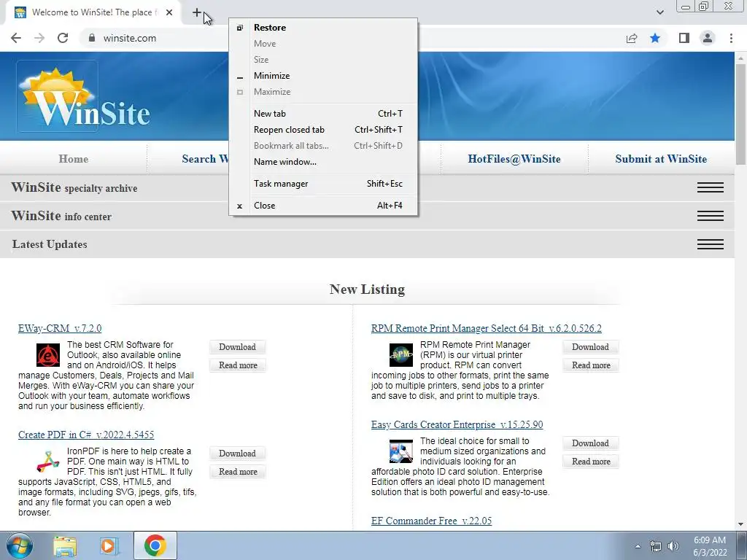Click the WinSite sun logo
The image size is (747, 560).
[x=58, y=96]
